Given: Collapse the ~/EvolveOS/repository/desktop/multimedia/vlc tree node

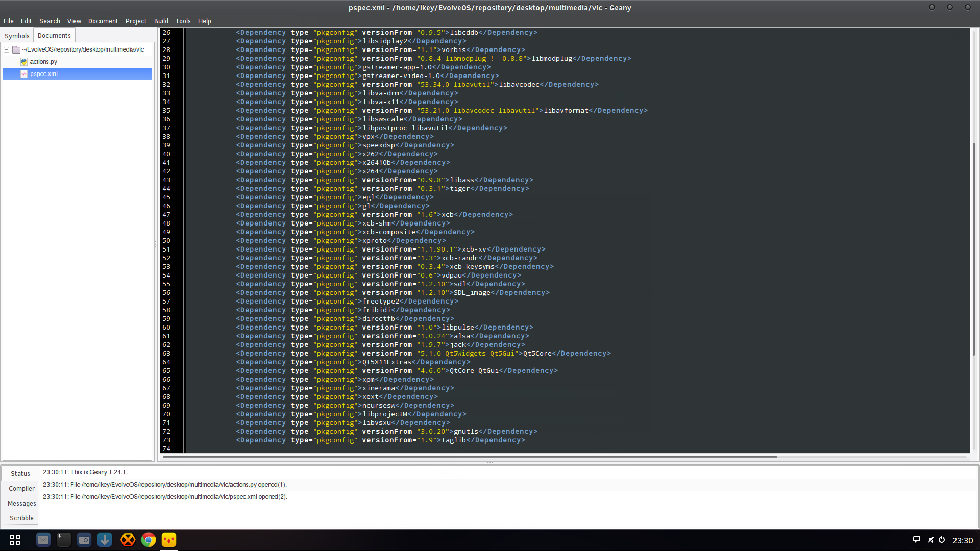Looking at the screenshot, I should [7, 49].
